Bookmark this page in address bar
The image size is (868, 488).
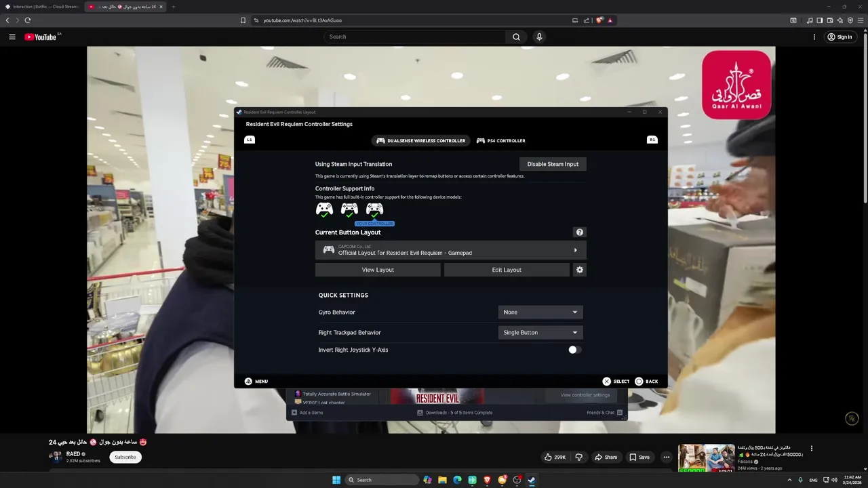pyautogui.click(x=243, y=20)
